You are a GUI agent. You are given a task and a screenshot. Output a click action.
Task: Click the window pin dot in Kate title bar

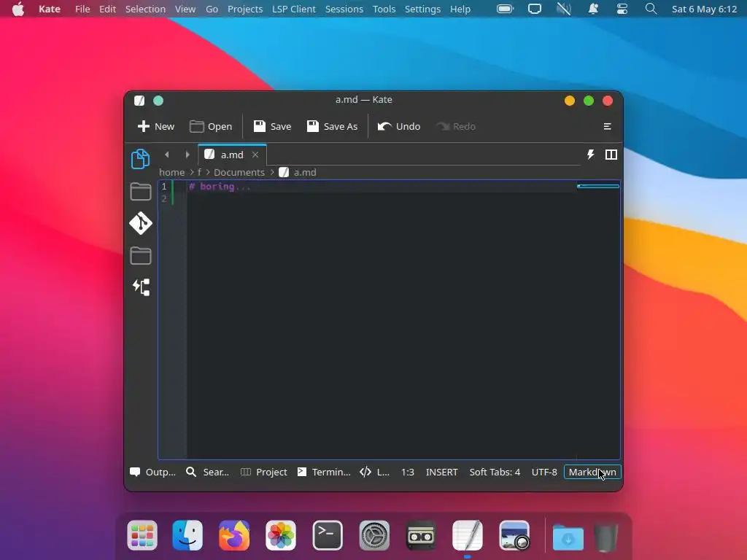point(158,101)
